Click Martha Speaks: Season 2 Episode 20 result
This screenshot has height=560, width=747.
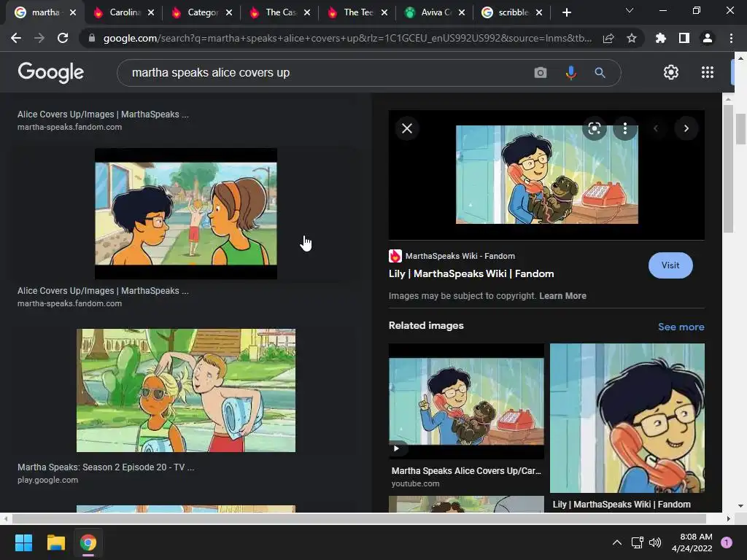pyautogui.click(x=106, y=467)
